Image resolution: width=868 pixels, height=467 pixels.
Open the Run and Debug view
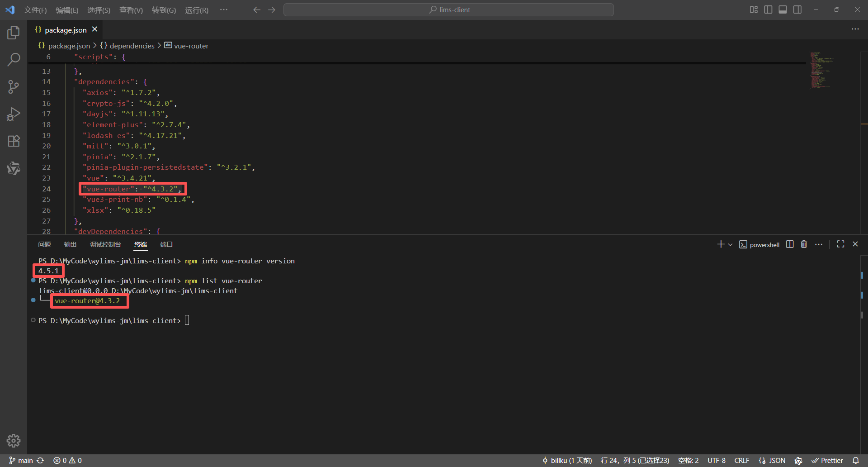[14, 114]
